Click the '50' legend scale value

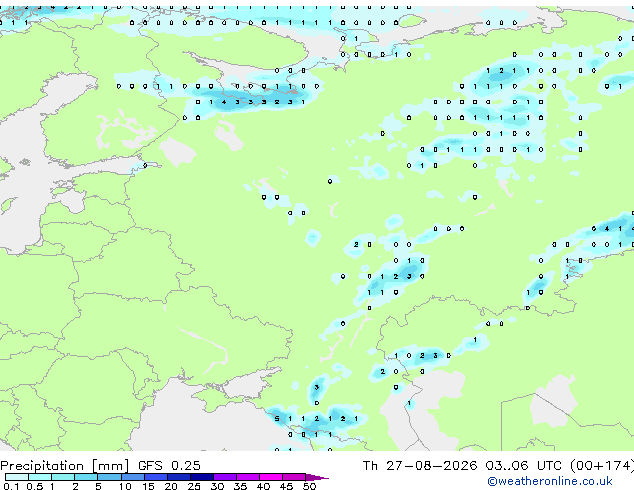tap(309, 486)
